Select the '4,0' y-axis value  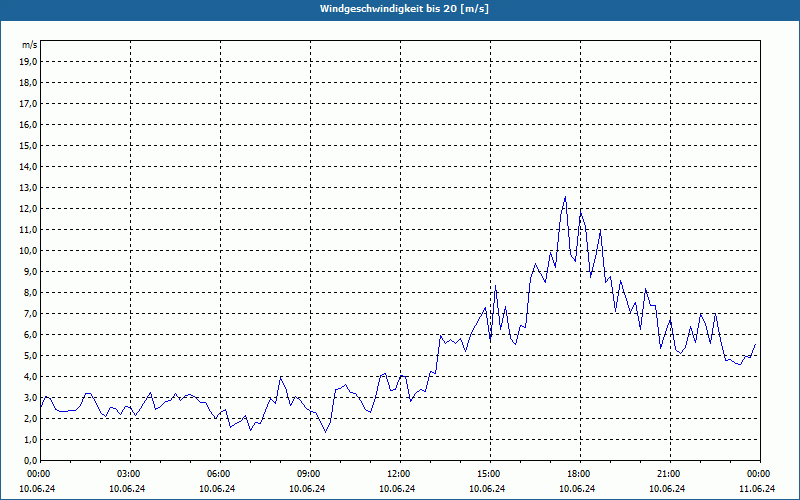click(31, 377)
